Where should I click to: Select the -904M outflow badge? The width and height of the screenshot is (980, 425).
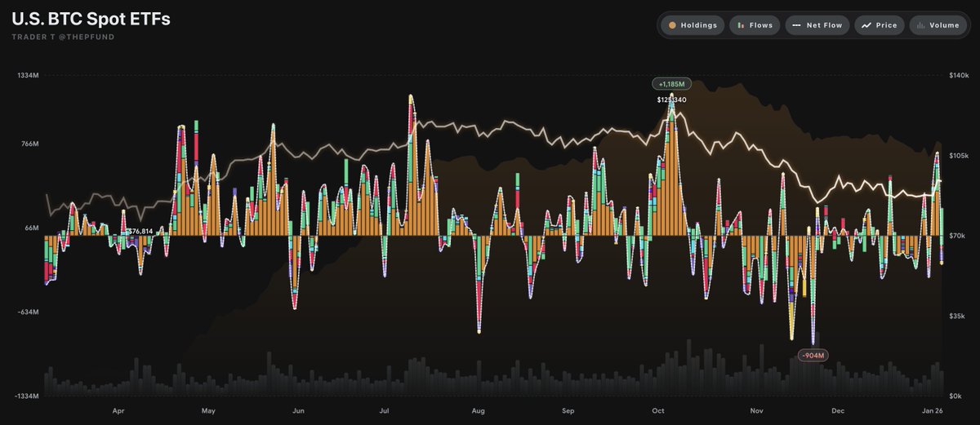pos(813,356)
